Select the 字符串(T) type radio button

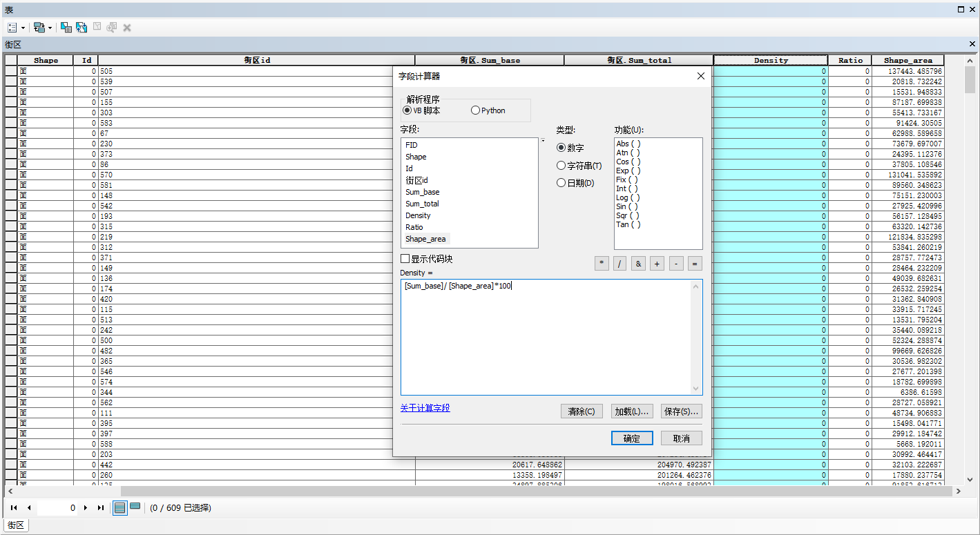click(560, 165)
